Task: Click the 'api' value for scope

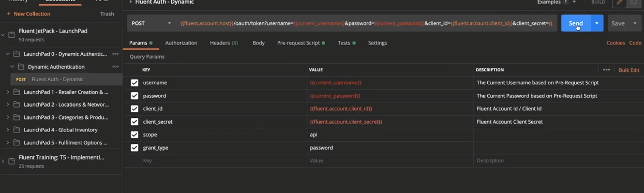Action: [x=313, y=135]
